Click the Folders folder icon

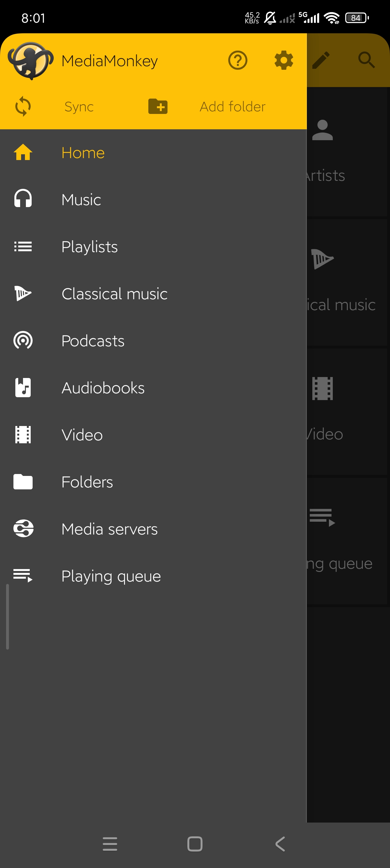tap(23, 481)
